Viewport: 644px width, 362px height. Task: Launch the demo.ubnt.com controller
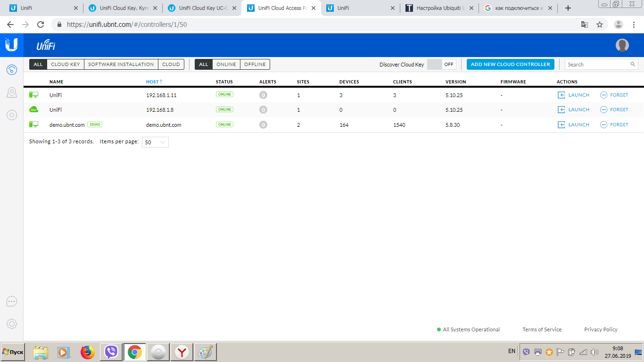click(x=573, y=124)
